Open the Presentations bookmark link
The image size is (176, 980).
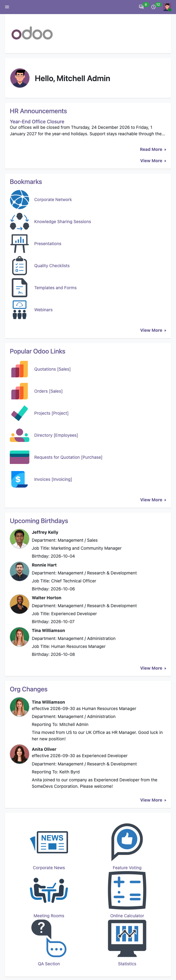[x=48, y=244]
